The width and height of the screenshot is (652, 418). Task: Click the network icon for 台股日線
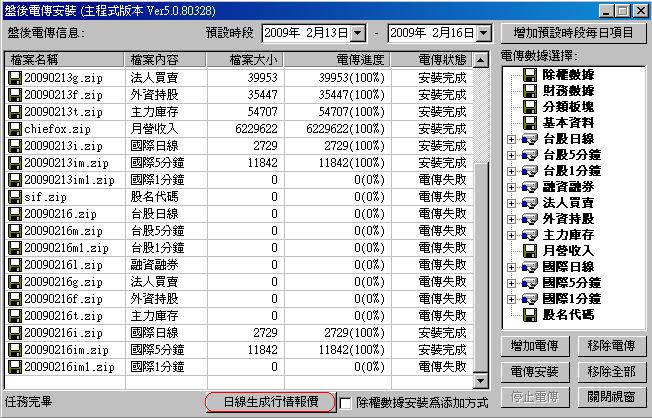(x=530, y=139)
